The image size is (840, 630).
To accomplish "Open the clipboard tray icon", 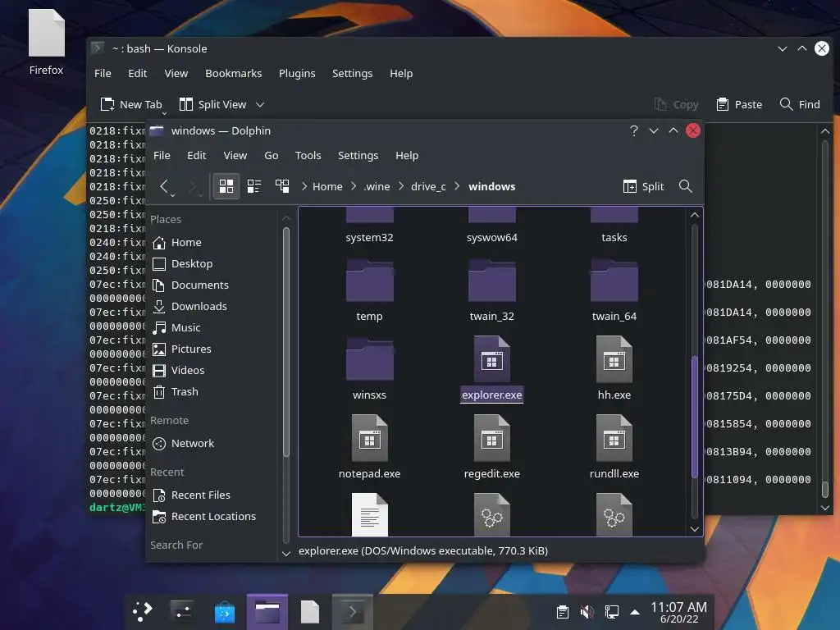I will 563,611.
